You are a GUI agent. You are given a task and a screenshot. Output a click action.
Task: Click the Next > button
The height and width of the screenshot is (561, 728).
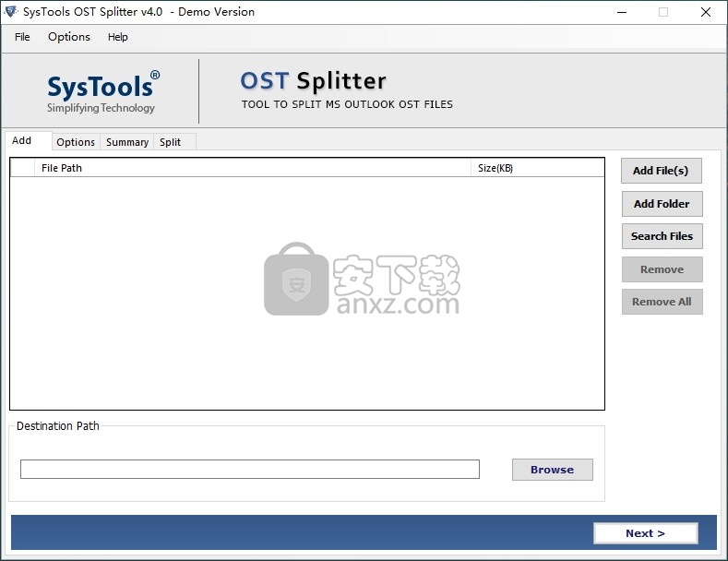[646, 533]
